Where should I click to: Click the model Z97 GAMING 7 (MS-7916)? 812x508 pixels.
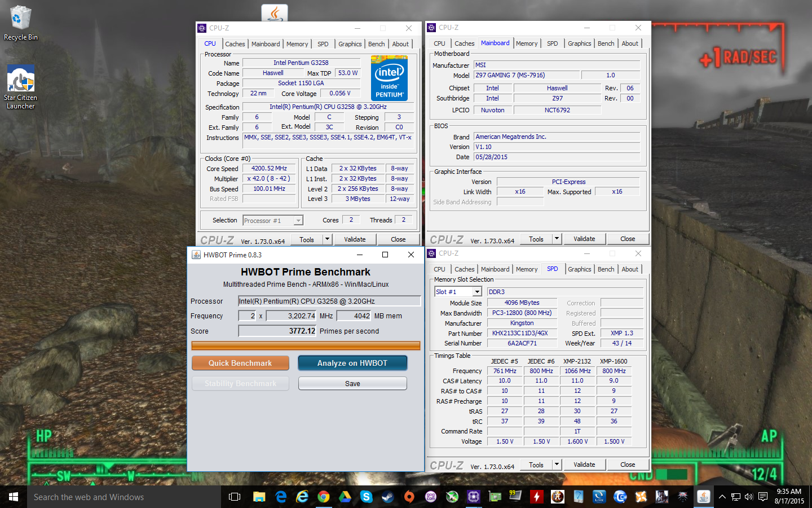[527, 75]
